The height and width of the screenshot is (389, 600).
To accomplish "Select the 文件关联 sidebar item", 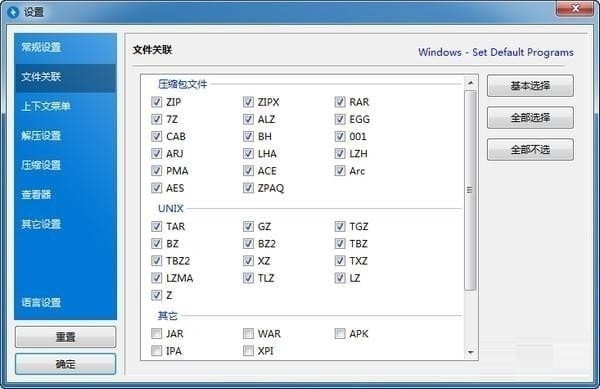I will click(65, 77).
